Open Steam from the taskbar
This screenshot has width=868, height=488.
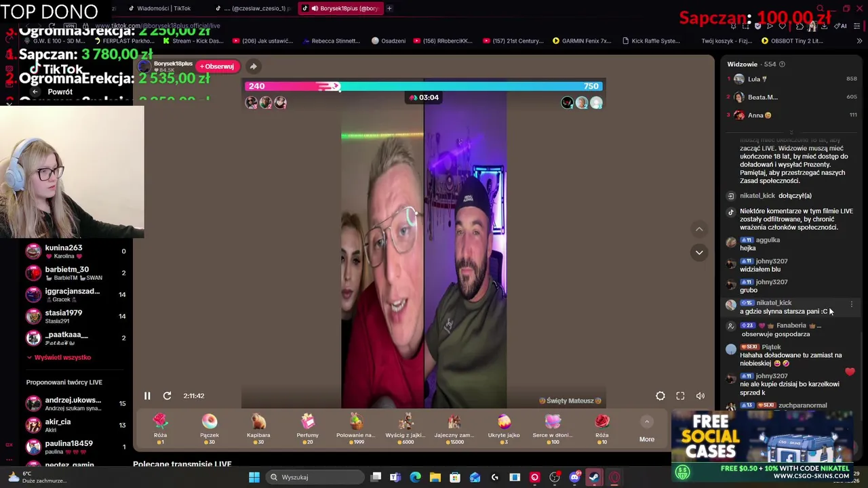click(x=594, y=477)
